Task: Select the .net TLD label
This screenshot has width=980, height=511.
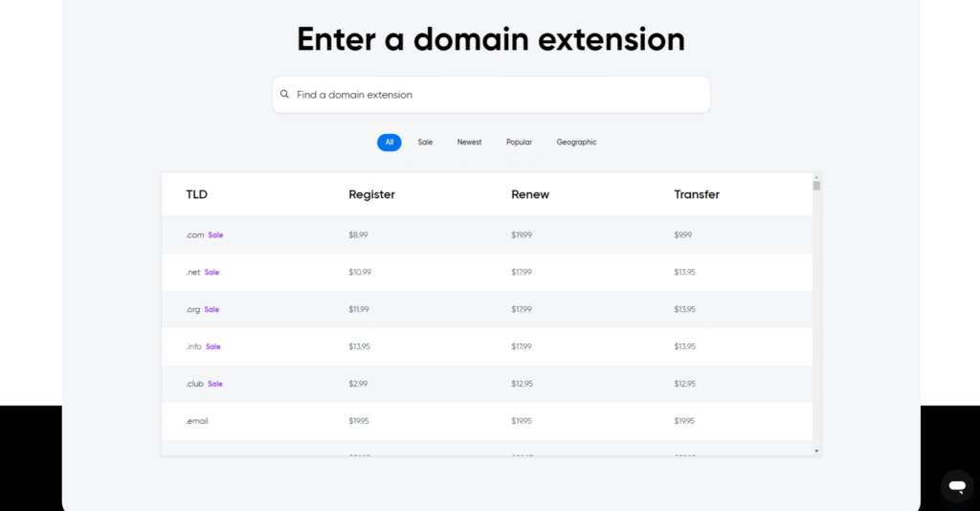Action: (x=193, y=273)
